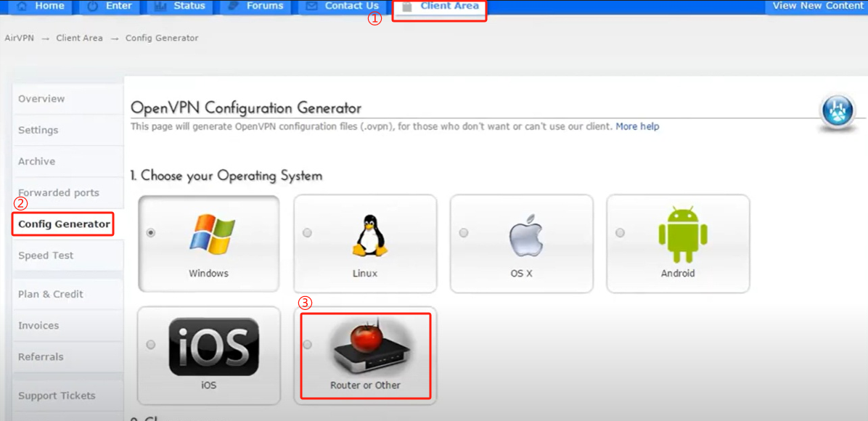Click the Router or Other label text
The height and width of the screenshot is (421, 868).
[x=365, y=385]
